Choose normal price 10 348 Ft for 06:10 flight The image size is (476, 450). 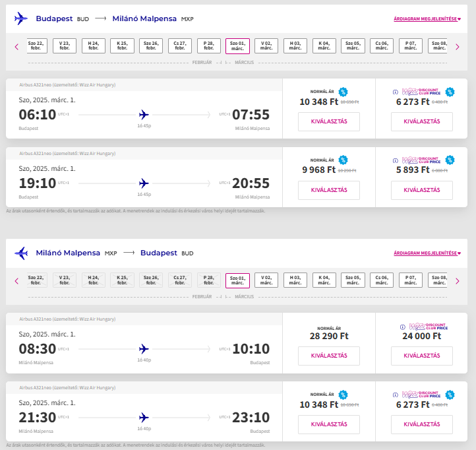coord(328,122)
